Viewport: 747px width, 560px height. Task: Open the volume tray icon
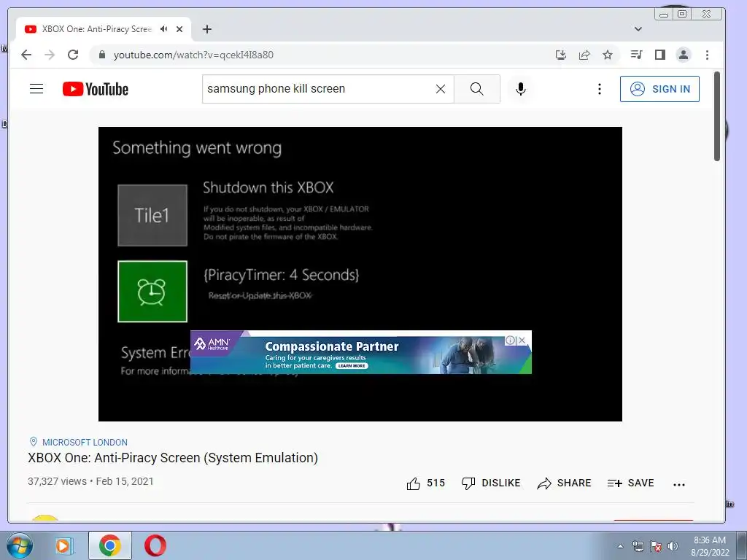(673, 546)
